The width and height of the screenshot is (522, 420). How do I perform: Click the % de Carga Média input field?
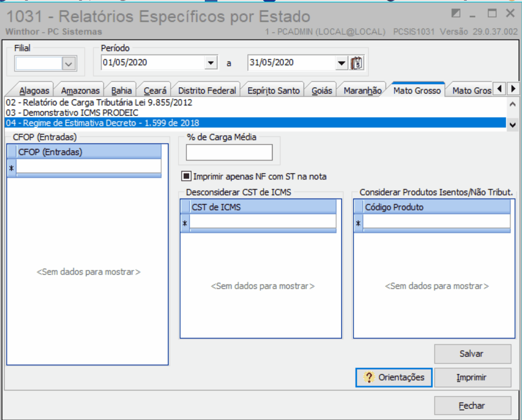tap(229, 152)
